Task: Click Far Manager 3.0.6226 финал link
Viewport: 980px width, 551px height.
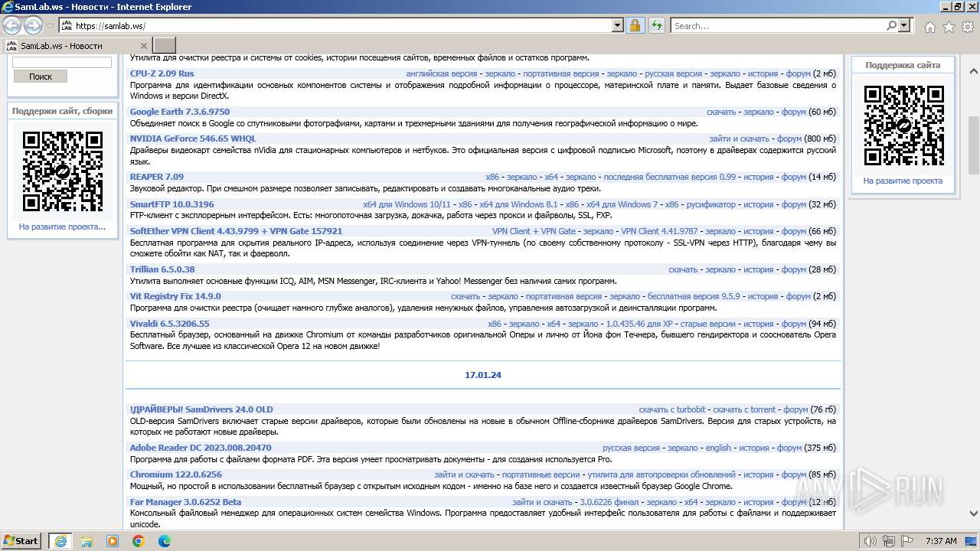Action: (x=609, y=502)
